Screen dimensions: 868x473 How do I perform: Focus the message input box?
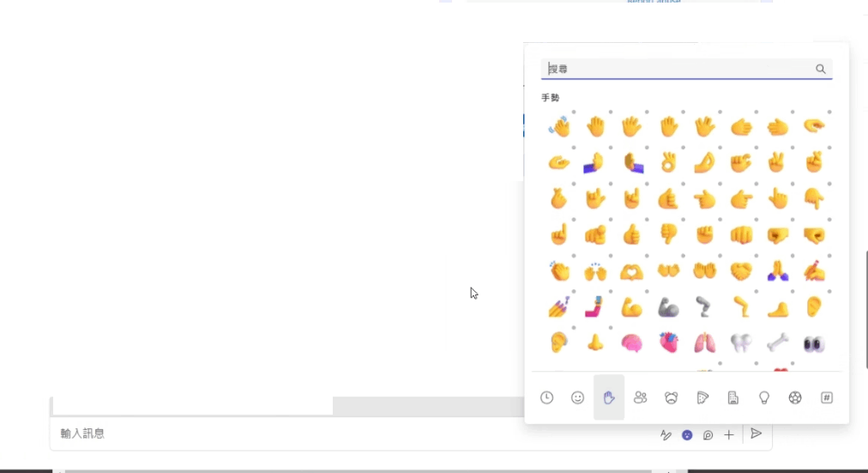click(354, 434)
